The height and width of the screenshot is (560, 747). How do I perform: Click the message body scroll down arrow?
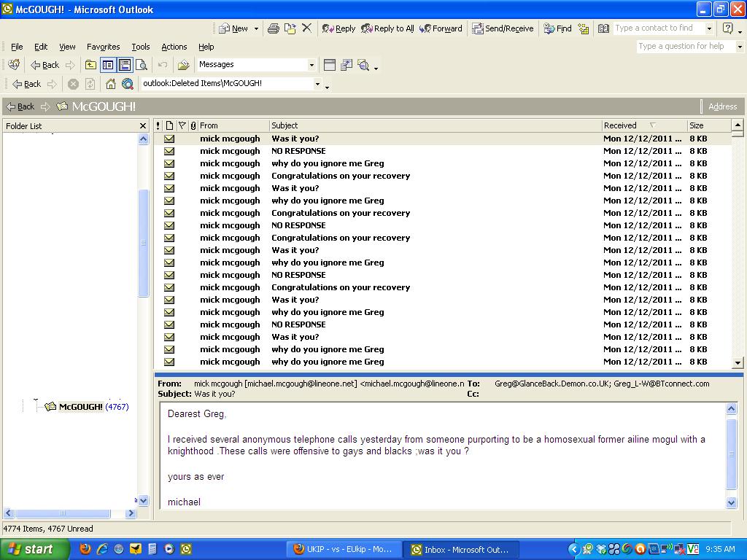(x=732, y=502)
